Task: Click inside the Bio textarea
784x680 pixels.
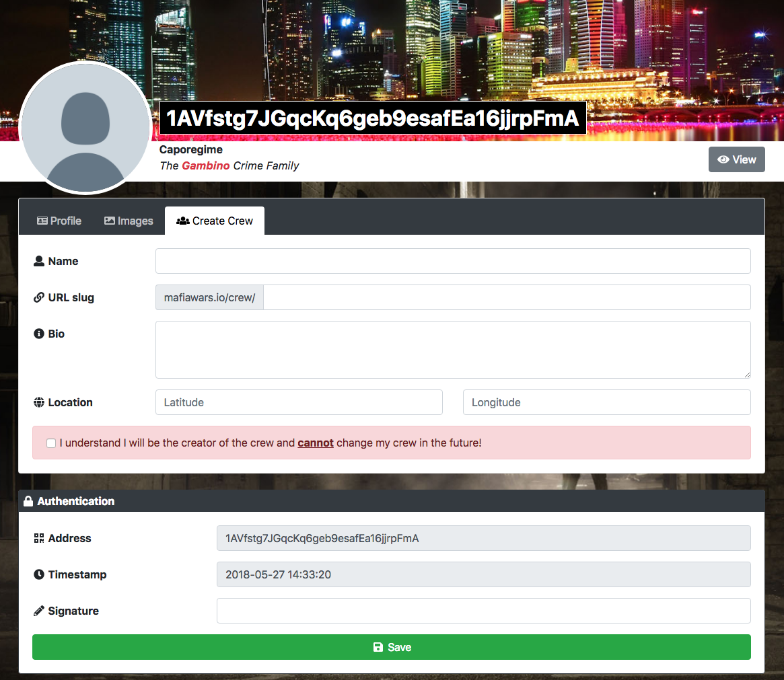Action: (x=453, y=350)
